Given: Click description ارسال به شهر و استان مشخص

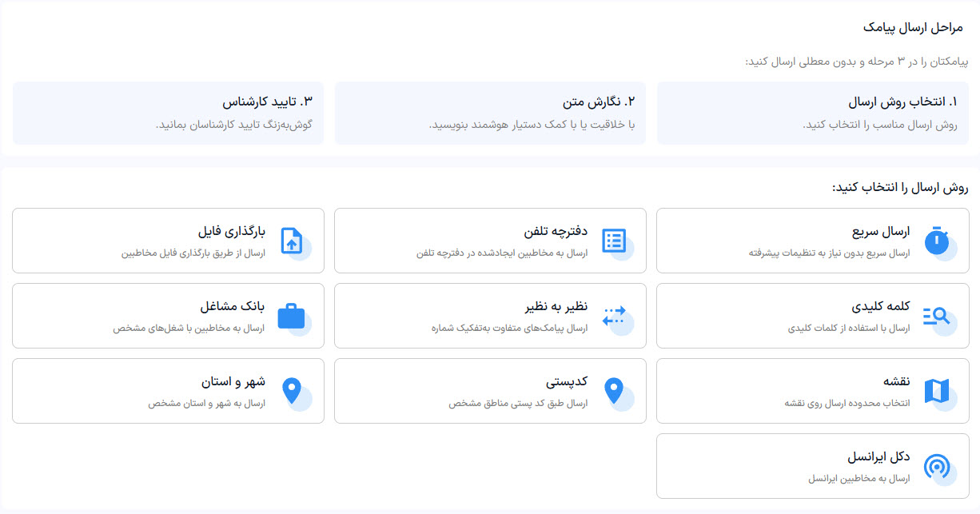Looking at the screenshot, I should [207, 404].
